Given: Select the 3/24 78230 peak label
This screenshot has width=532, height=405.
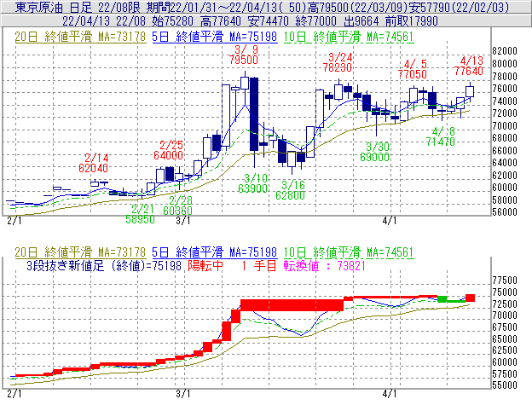Looking at the screenshot, I should (340, 61).
